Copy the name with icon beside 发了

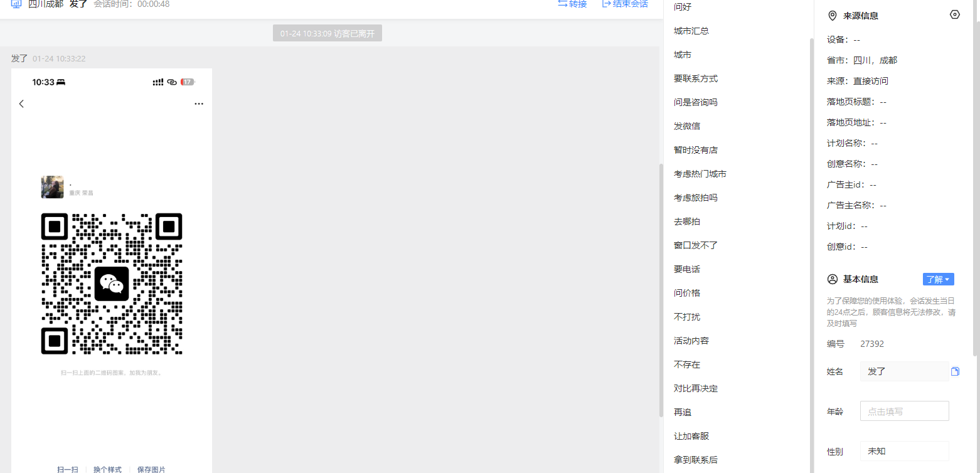pos(955,371)
